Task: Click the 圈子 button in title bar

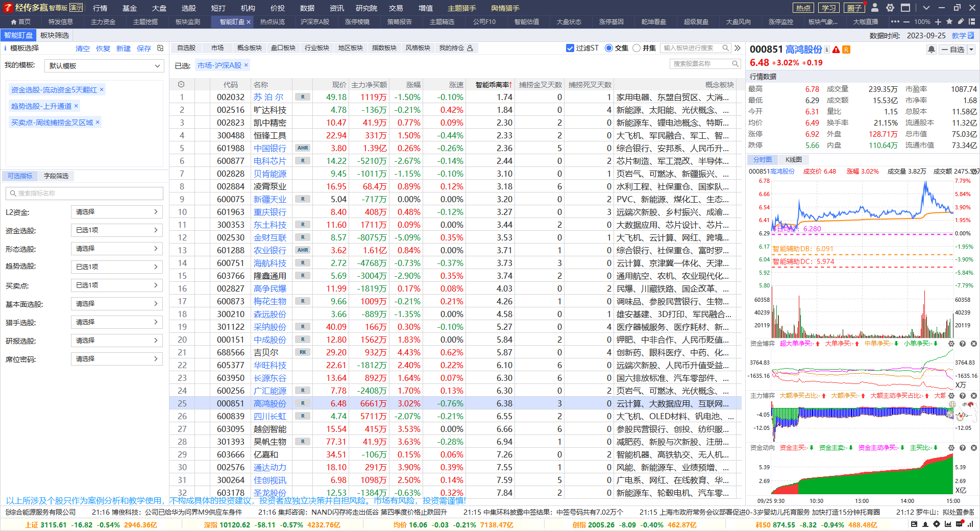Action: (854, 8)
